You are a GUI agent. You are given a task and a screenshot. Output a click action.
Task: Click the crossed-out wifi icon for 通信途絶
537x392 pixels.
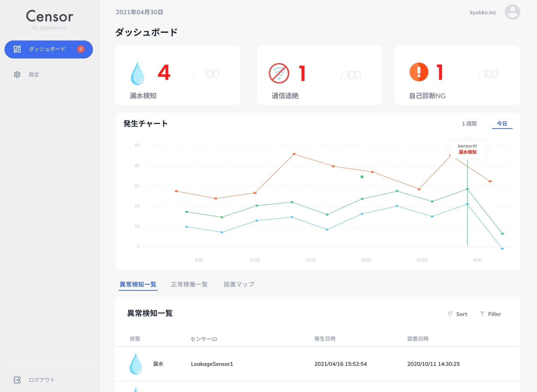(x=279, y=73)
